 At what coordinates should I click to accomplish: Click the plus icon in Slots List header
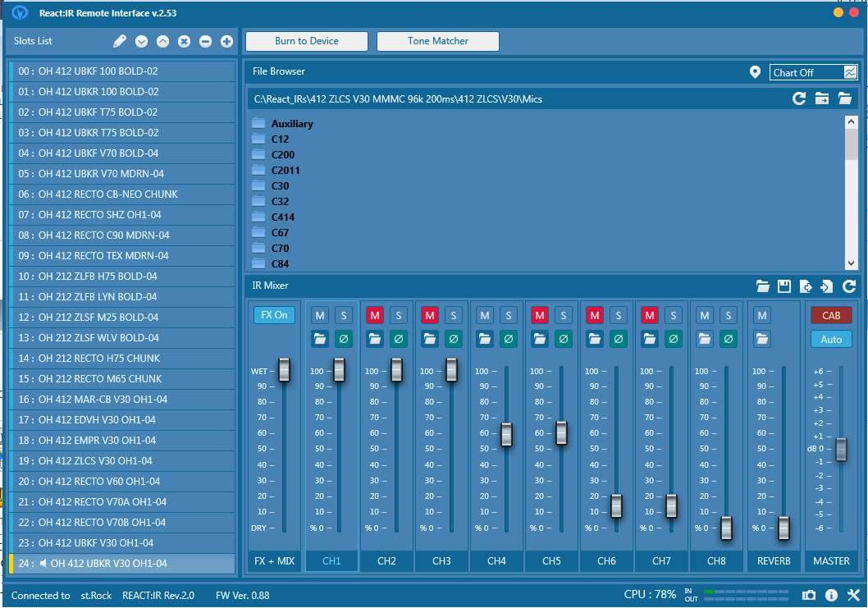tap(226, 41)
